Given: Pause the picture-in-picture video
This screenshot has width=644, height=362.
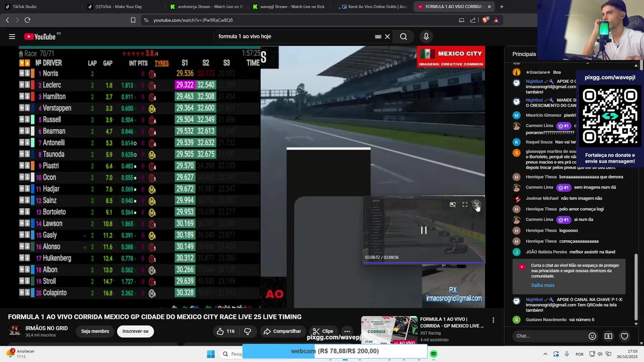Looking at the screenshot, I should coord(424,230).
